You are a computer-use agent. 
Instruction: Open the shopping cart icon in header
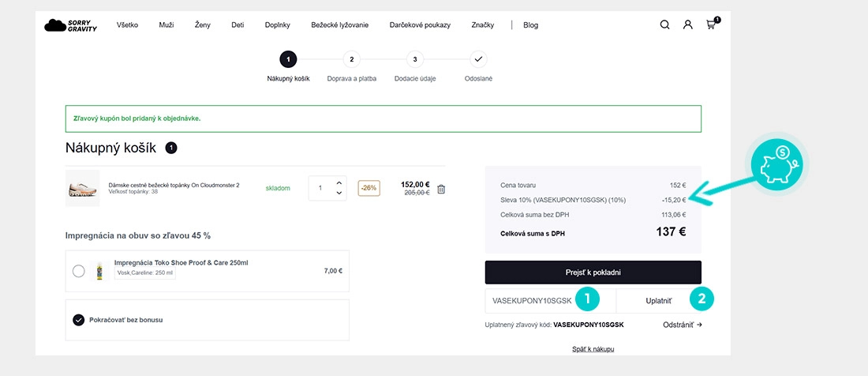pyautogui.click(x=712, y=24)
